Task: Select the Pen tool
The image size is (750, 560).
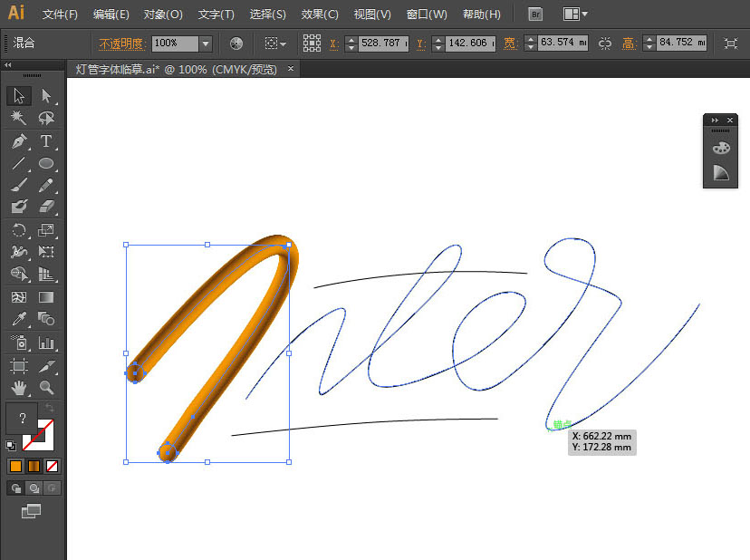Action: tap(19, 140)
